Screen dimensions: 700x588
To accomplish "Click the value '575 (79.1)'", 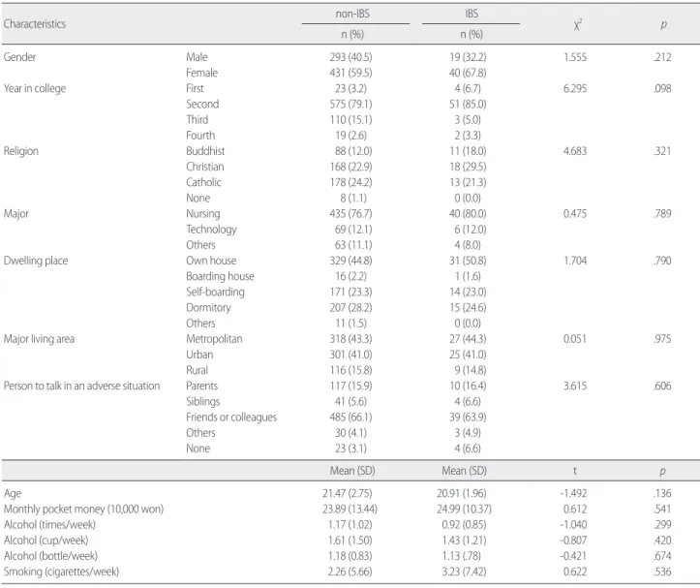I will 350,104.
